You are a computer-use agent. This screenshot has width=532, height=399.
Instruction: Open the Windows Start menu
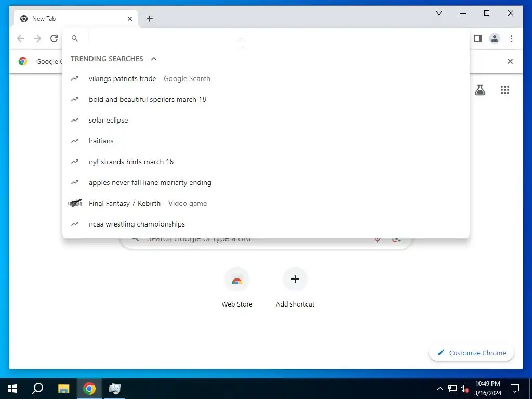point(12,389)
